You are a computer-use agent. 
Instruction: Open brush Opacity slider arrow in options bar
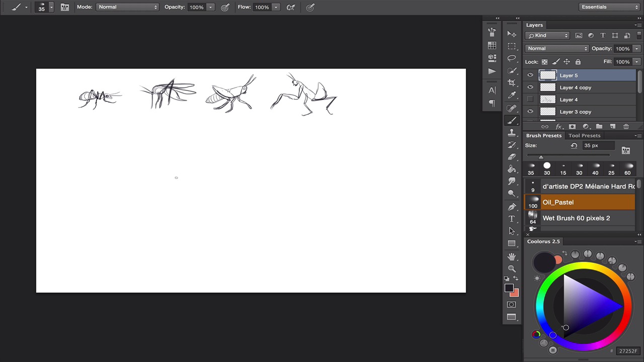[210, 7]
